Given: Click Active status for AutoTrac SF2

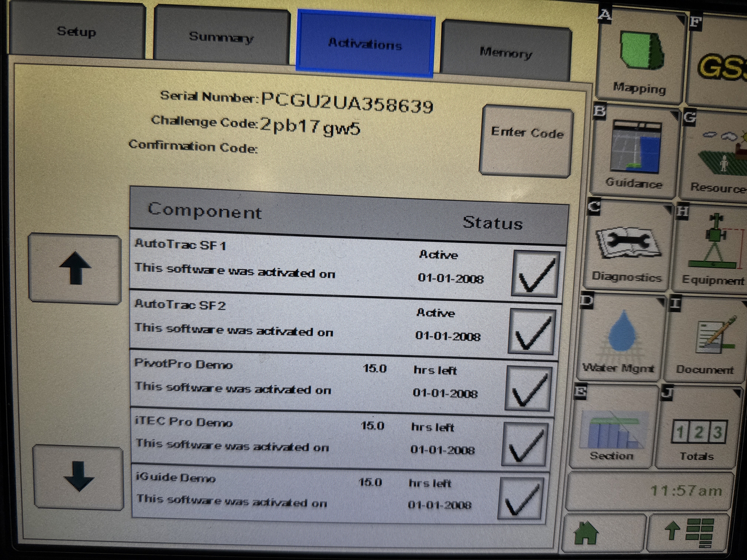Looking at the screenshot, I should click(x=436, y=313).
